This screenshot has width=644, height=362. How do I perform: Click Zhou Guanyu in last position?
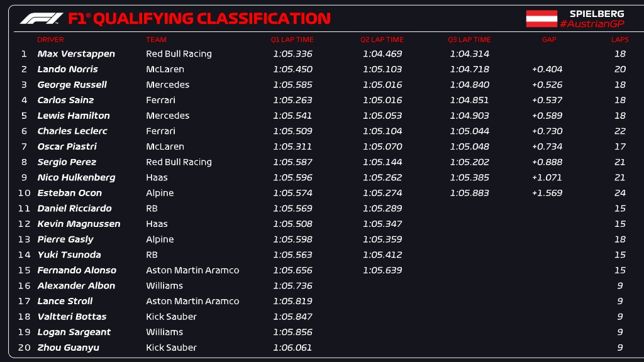point(68,348)
